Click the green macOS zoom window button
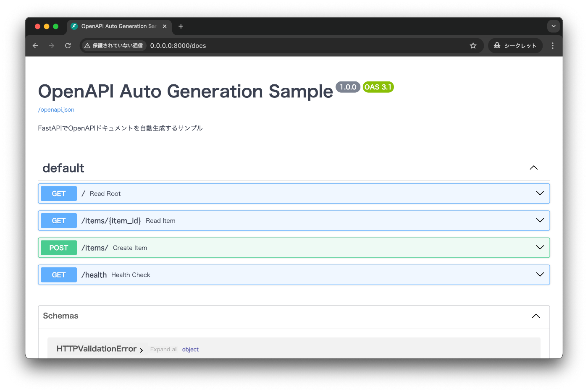The image size is (588, 392). point(55,26)
